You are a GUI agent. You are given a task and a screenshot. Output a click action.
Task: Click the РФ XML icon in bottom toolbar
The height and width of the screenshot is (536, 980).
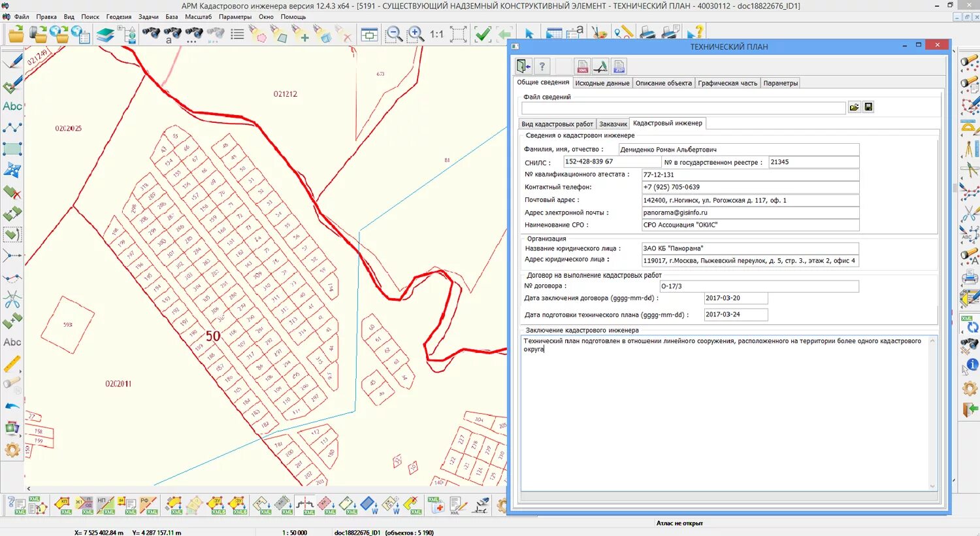(x=149, y=505)
